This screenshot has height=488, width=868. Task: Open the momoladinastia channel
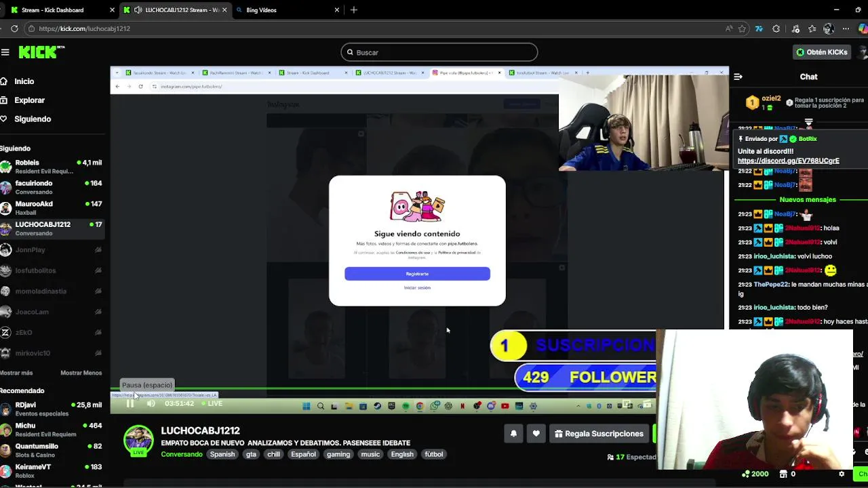52,291
